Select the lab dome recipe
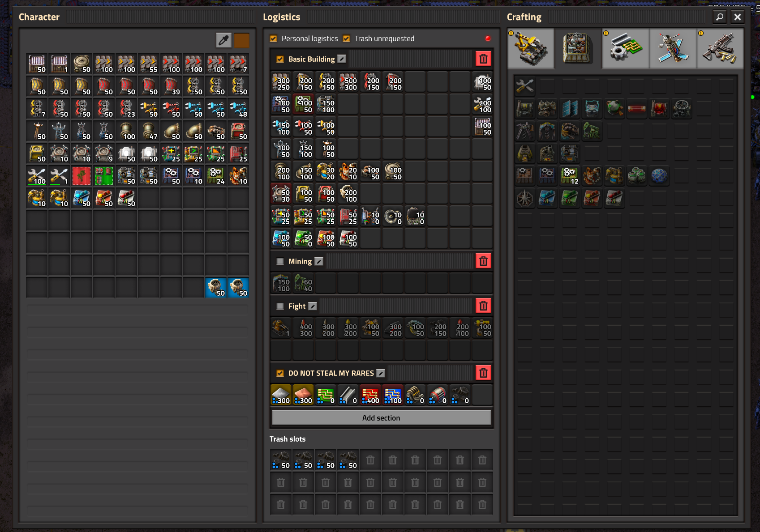This screenshot has height=532, width=760. click(659, 175)
